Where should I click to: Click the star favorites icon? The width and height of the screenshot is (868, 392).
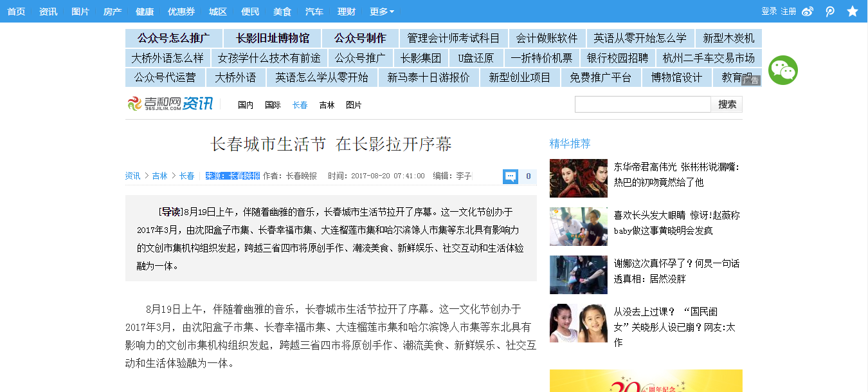[853, 12]
